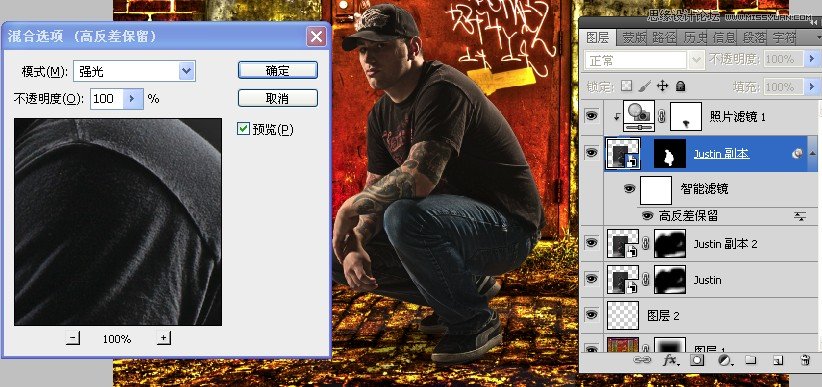Select Justin 副本 2 layer mask thumbnail
This screenshot has width=822, height=387.
(669, 244)
